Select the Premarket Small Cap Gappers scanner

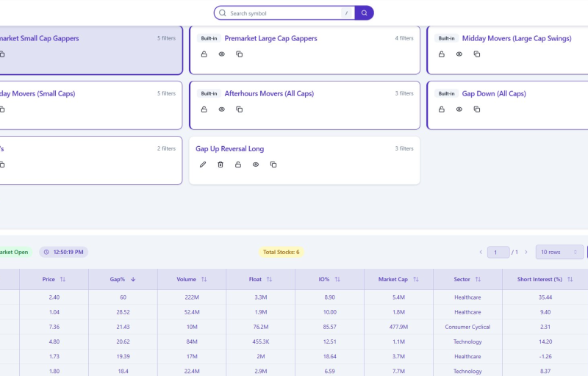44,38
